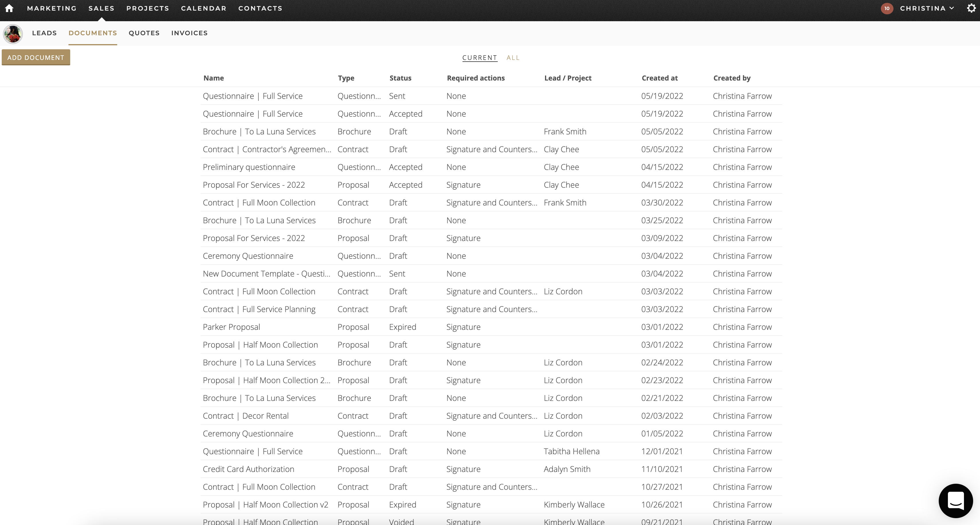Click the CALENDAR menu item
The image size is (980, 525).
[204, 8]
